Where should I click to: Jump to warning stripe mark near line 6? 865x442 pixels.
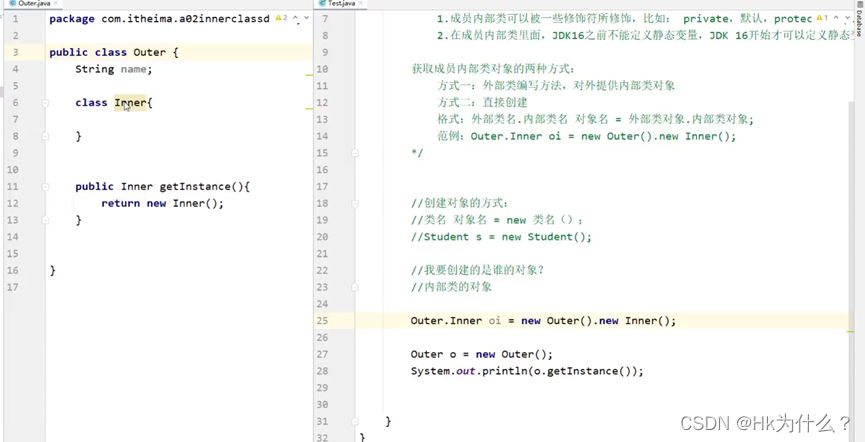309,109
